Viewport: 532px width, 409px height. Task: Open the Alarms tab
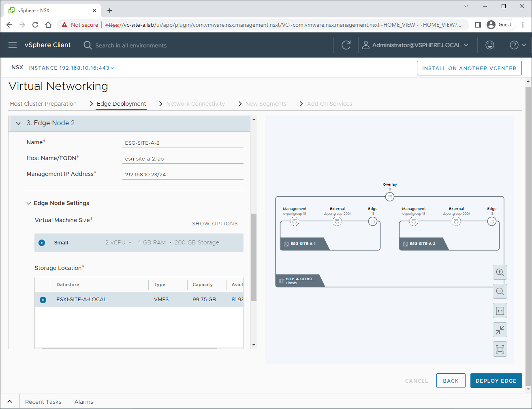tap(84, 402)
